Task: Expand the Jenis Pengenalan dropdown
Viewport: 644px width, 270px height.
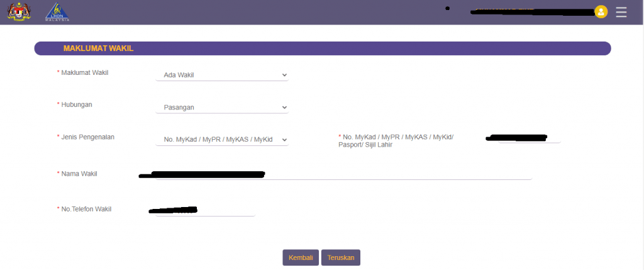Action: (x=221, y=140)
